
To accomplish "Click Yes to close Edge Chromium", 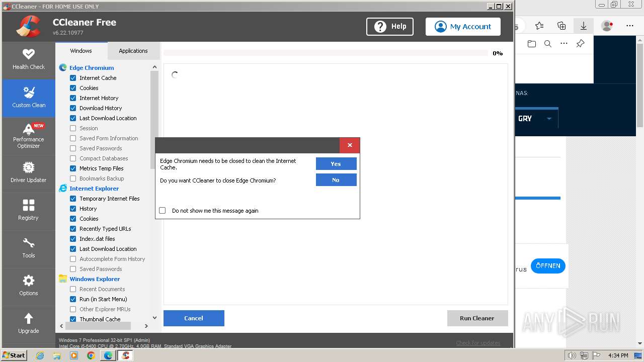I will [x=336, y=164].
